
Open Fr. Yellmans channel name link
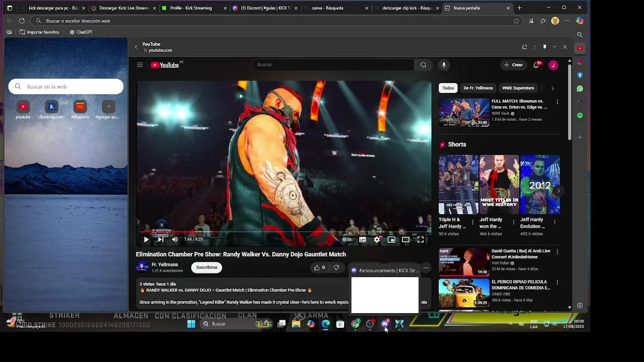tap(165, 264)
